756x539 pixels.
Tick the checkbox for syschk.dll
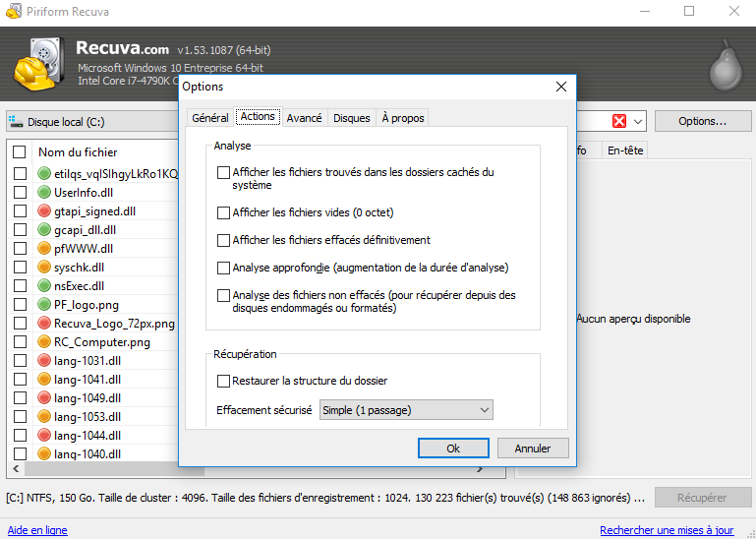pos(20,267)
